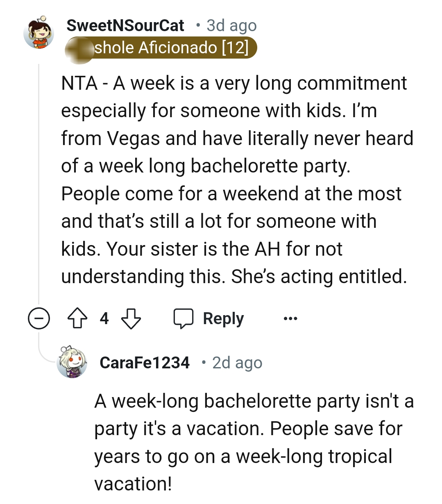442x504 pixels.
Task: Open CaraFe1234's profile
Action: [x=145, y=362]
